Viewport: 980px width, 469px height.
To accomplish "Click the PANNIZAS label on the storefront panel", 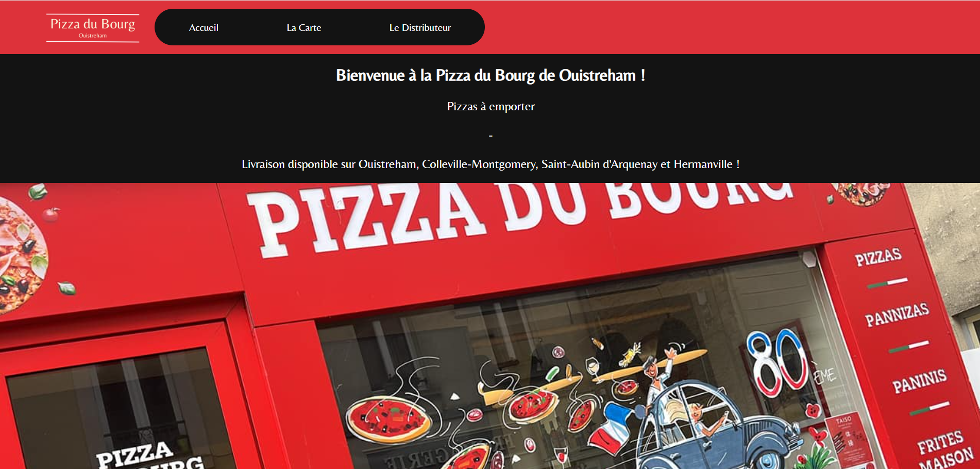I will pos(897,314).
